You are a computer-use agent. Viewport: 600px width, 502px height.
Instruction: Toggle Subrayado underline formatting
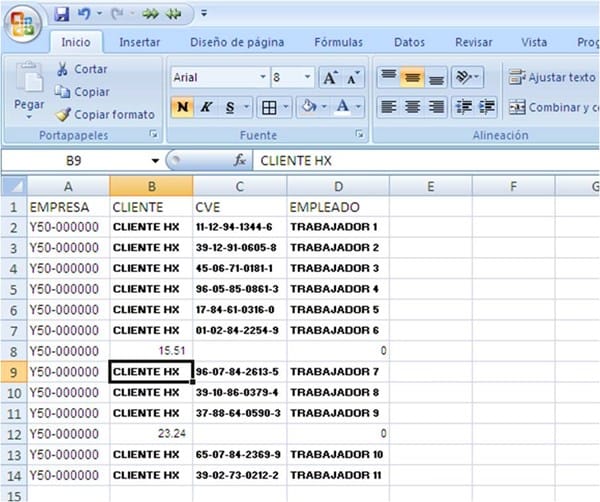click(x=230, y=108)
